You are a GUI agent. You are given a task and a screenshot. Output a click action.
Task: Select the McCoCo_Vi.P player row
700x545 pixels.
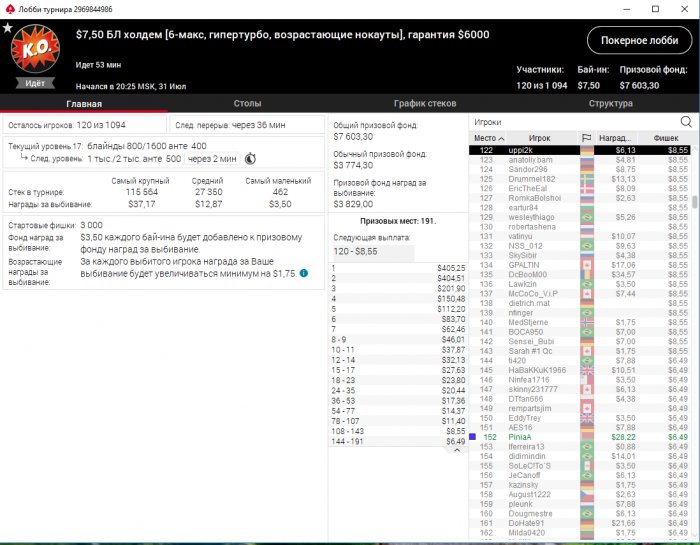pyautogui.click(x=579, y=293)
